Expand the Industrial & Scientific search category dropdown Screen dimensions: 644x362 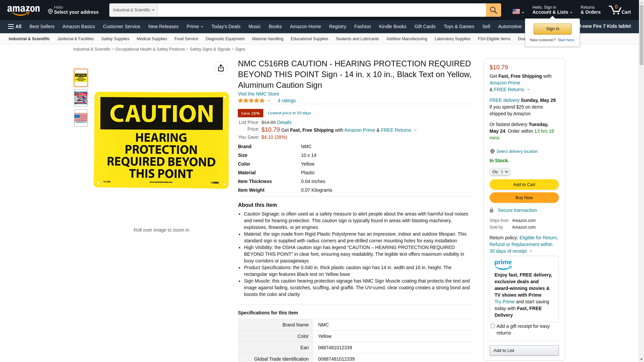click(133, 10)
